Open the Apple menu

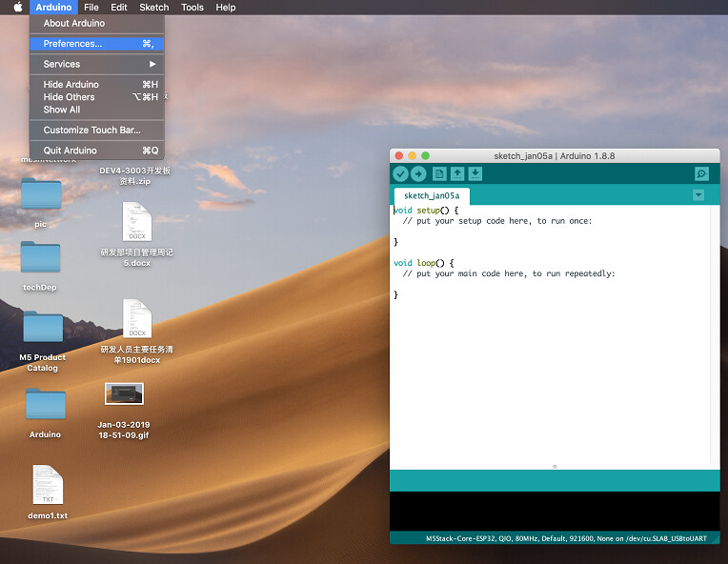click(18, 7)
